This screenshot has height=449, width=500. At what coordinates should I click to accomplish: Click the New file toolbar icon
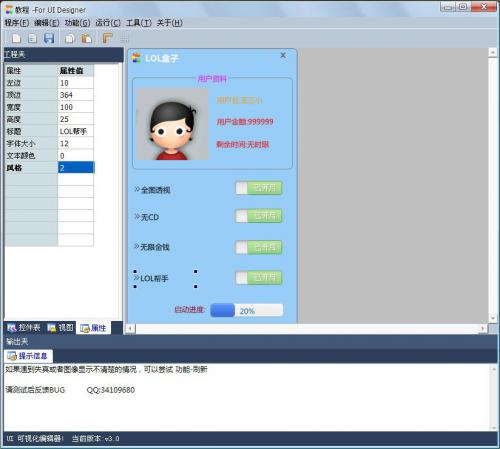click(x=16, y=38)
